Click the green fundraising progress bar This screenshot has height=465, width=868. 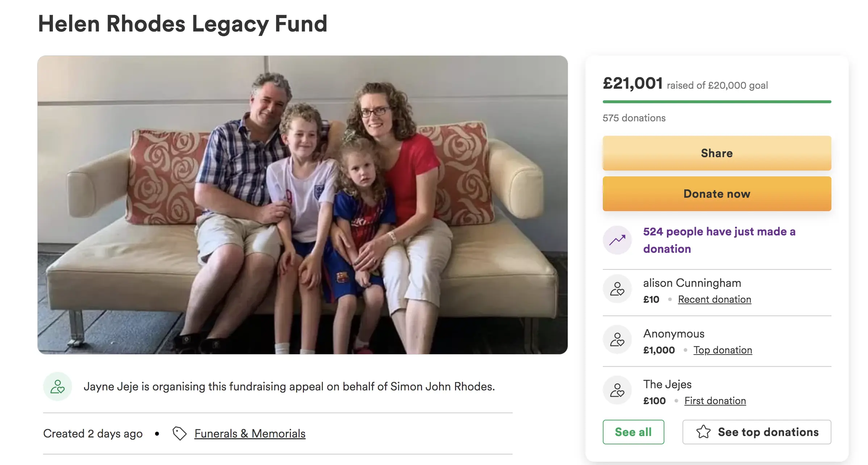pyautogui.click(x=717, y=102)
